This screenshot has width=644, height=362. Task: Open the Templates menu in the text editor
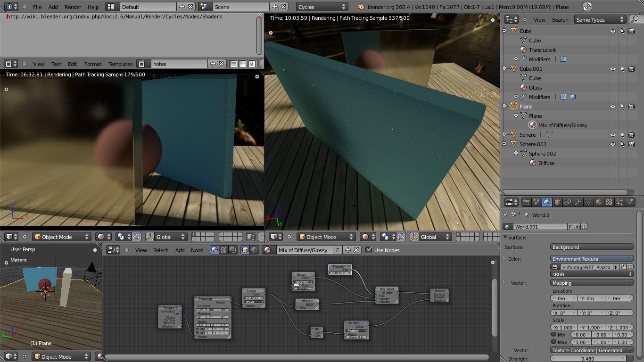(121, 64)
